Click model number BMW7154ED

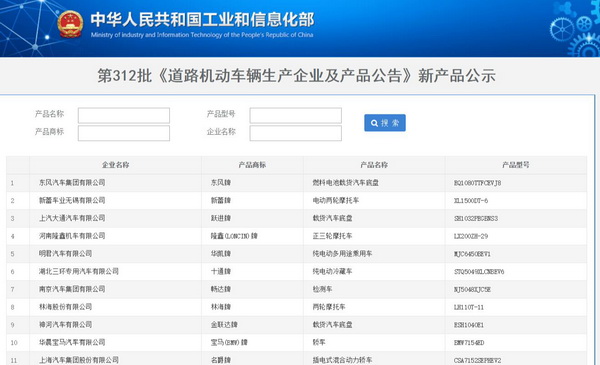469,343
